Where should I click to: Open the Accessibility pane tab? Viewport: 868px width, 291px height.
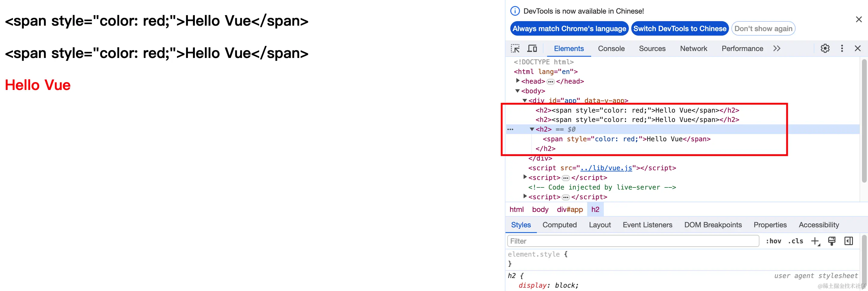click(819, 225)
